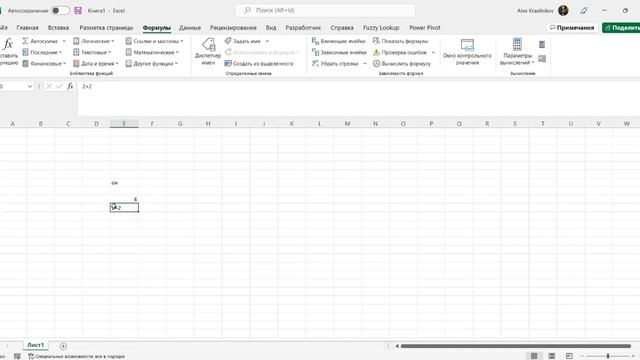
Task: Click Evaluate Formula (Вычислить формулу)
Action: coord(402,64)
